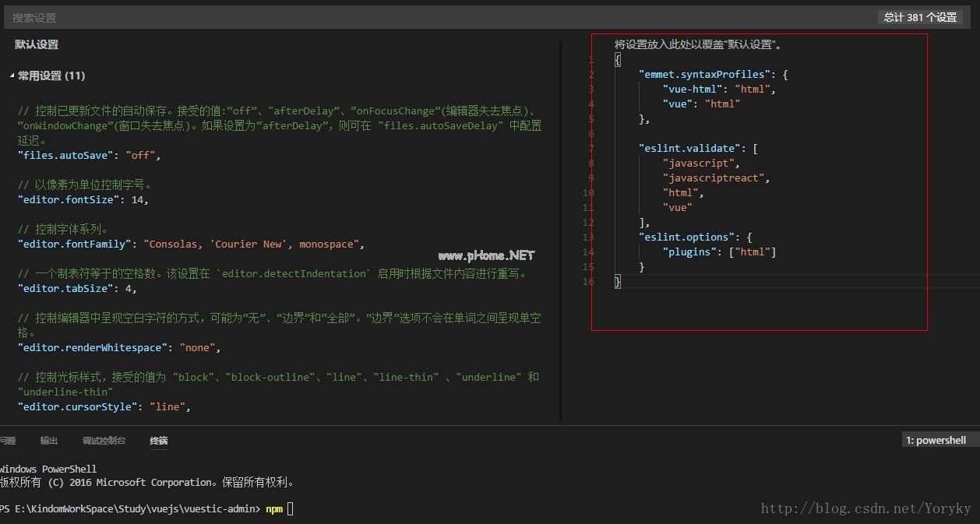Select the 终端 panel tab
980x524 pixels.
(159, 441)
